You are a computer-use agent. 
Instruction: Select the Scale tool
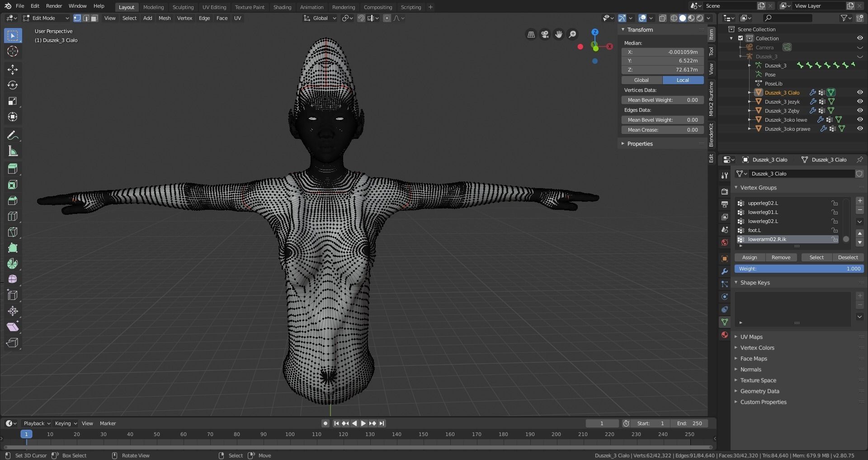coord(13,101)
